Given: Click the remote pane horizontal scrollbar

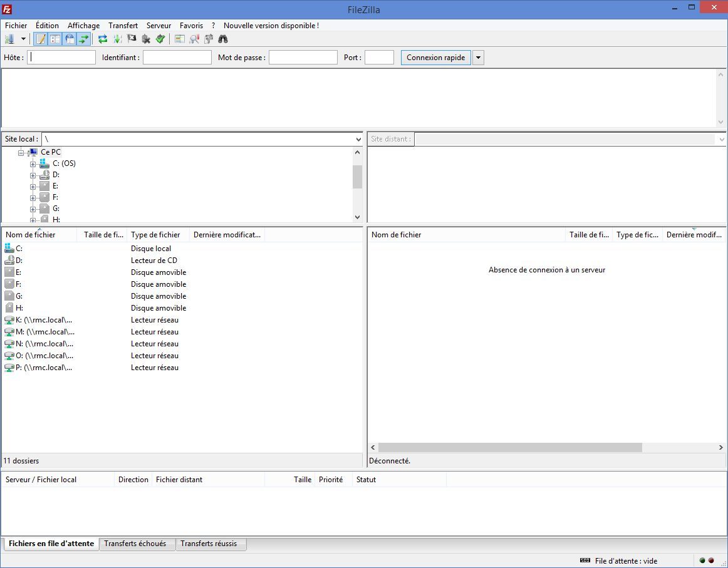Looking at the screenshot, I should [x=510, y=448].
